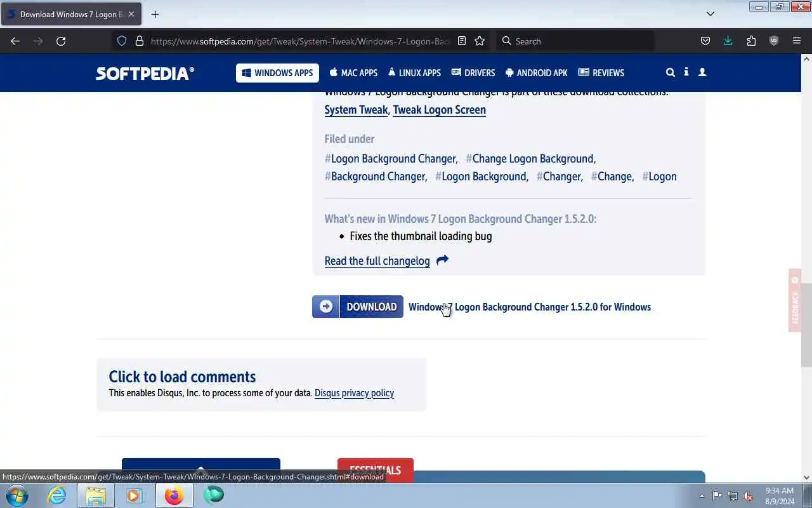Click the network tray icon
Screen dimensions: 812x508
(x=733, y=496)
